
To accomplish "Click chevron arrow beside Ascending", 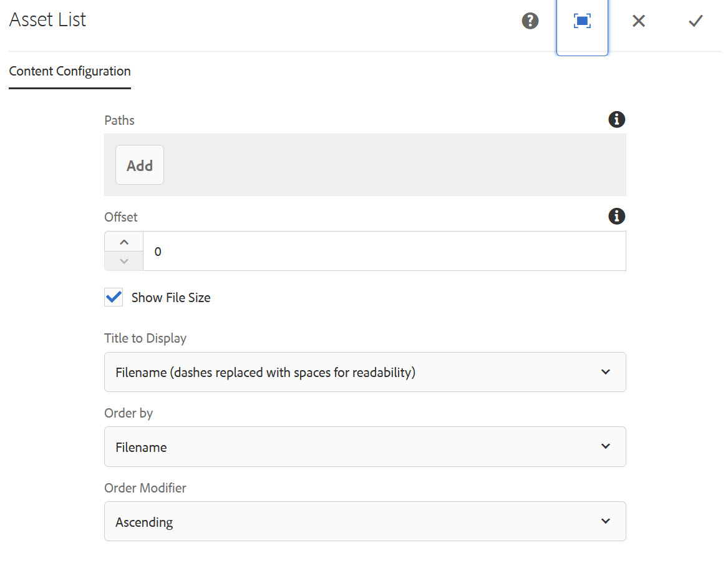I will click(605, 521).
